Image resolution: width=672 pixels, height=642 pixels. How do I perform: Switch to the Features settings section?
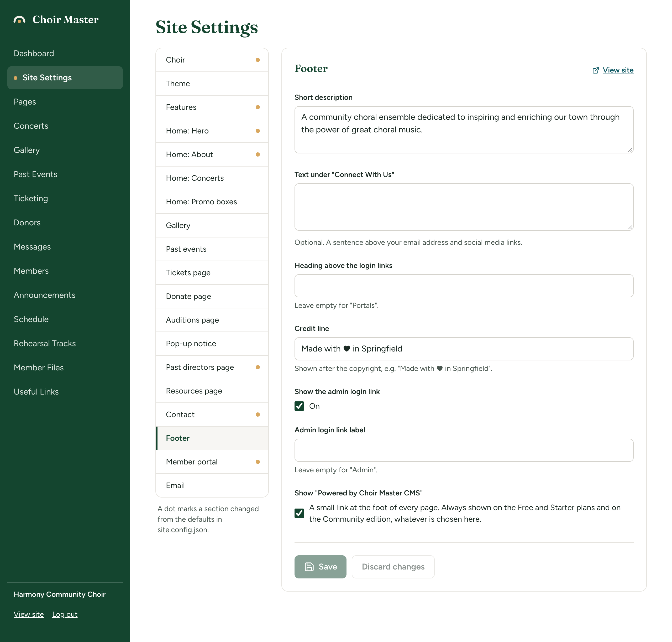tap(212, 107)
